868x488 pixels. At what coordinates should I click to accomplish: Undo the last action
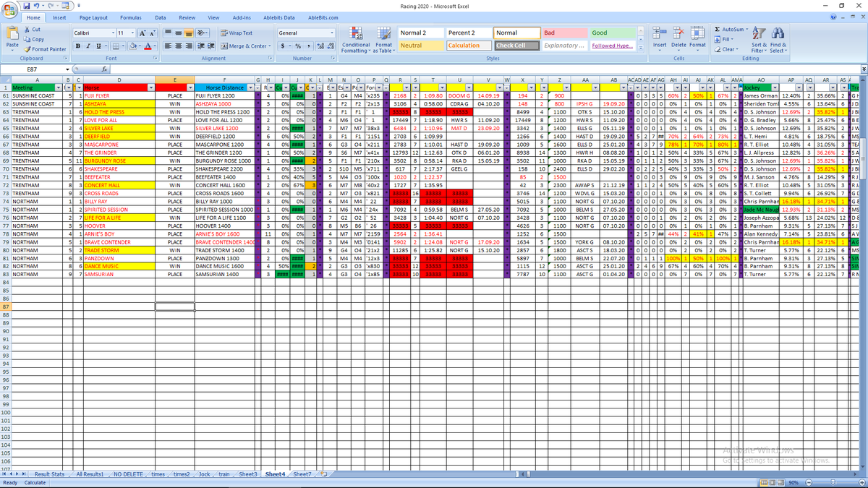pyautogui.click(x=36, y=5)
